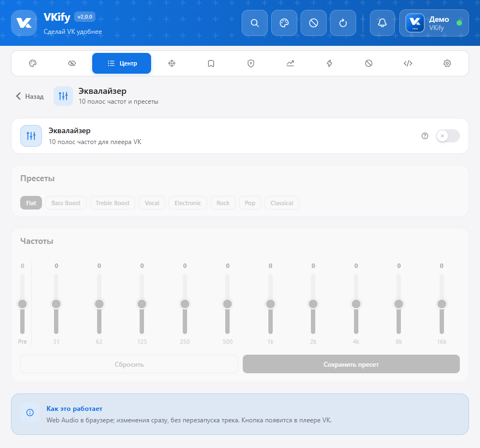Choose the Vocal preset
The height and width of the screenshot is (448, 480).
click(152, 203)
